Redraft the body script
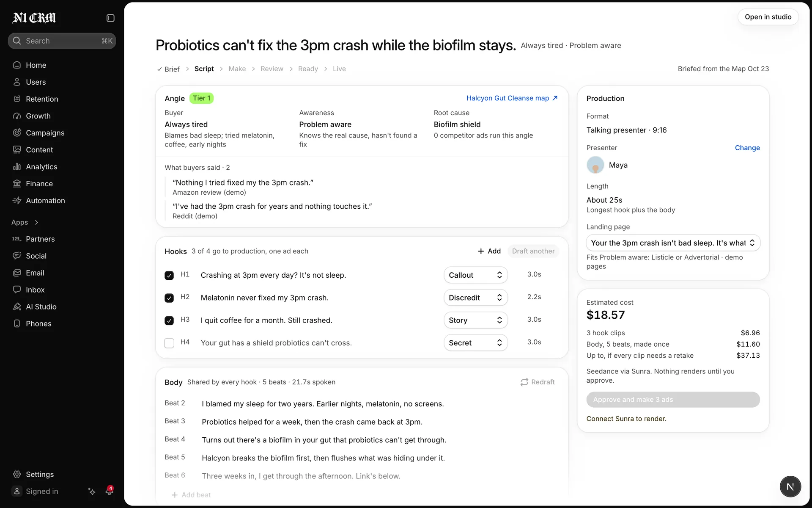Image resolution: width=812 pixels, height=508 pixels. point(538,382)
